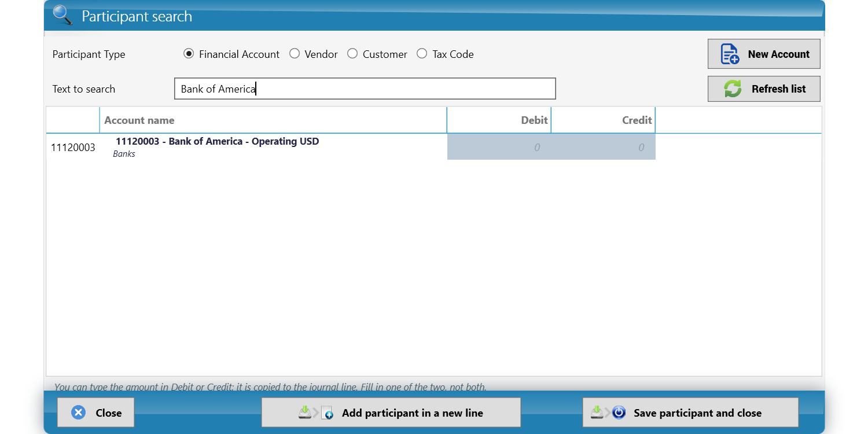This screenshot has height=434, width=868.
Task: Select the Bank of America Operating USD row
Action: click(x=434, y=147)
